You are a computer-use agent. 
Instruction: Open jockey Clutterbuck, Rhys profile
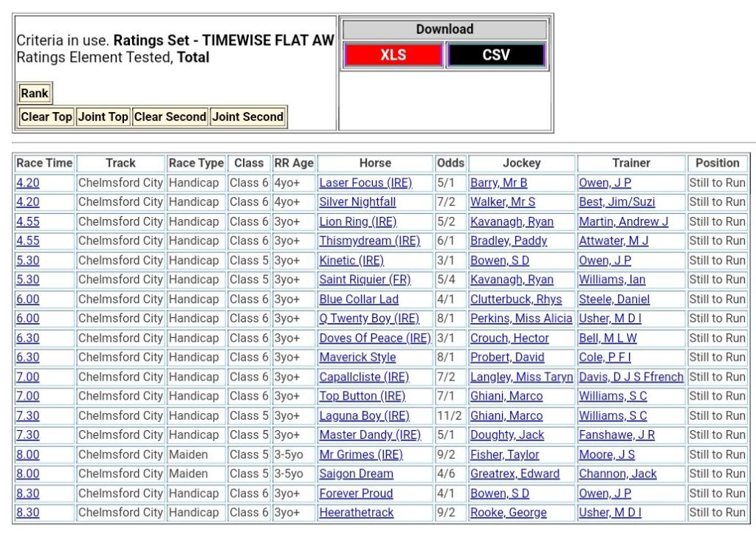515,299
